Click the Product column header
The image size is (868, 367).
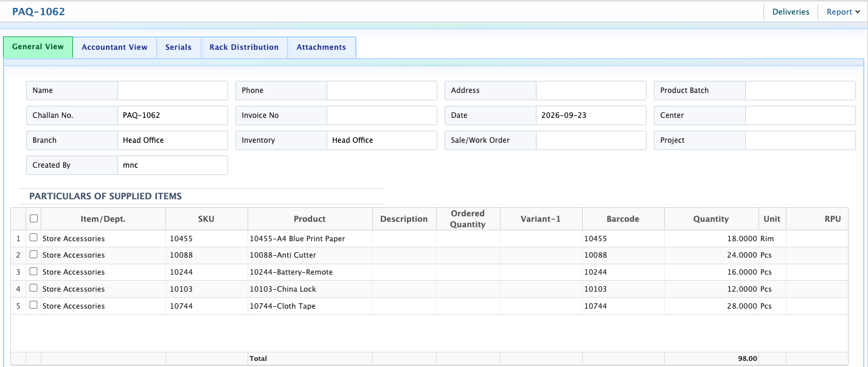pyautogui.click(x=310, y=219)
